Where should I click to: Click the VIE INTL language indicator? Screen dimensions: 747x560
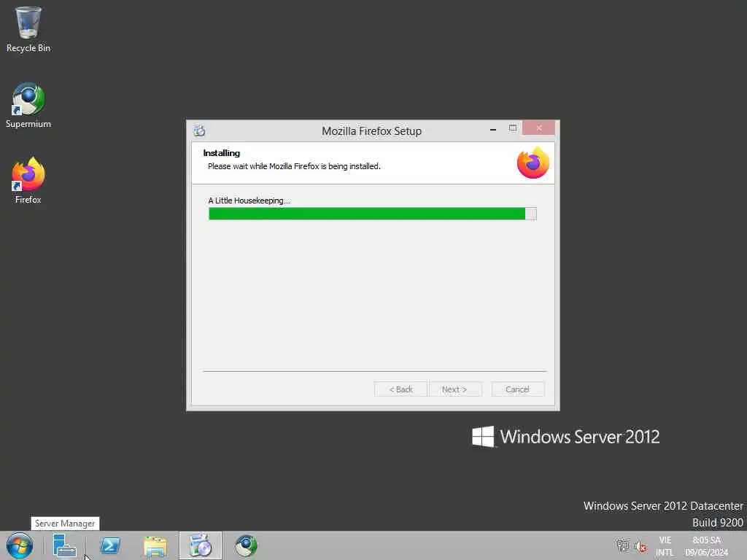(665, 546)
